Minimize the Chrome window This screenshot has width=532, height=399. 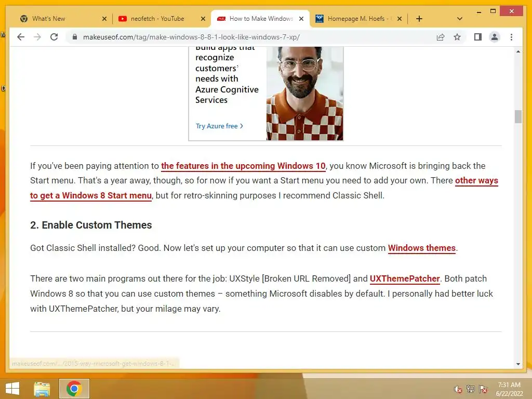tap(478, 11)
